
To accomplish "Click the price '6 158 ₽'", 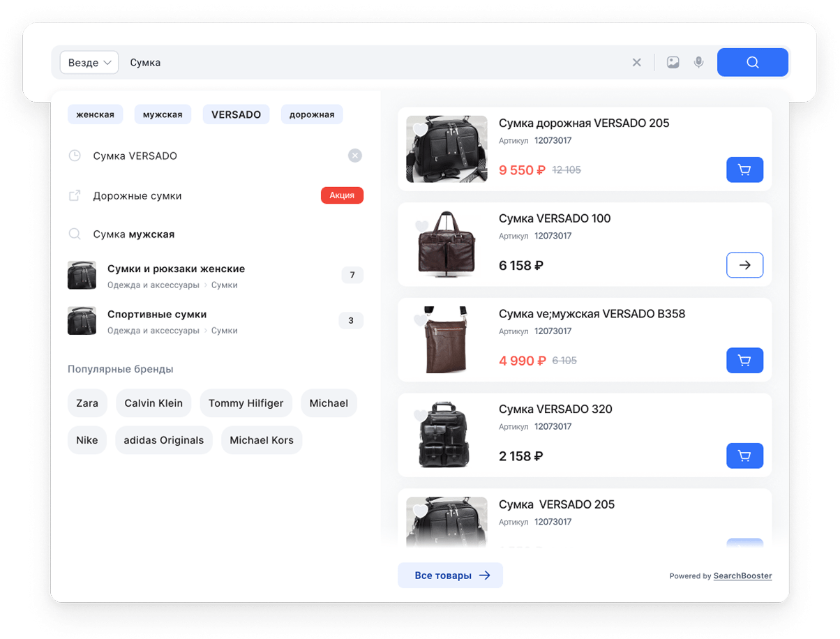I will coord(521,266).
